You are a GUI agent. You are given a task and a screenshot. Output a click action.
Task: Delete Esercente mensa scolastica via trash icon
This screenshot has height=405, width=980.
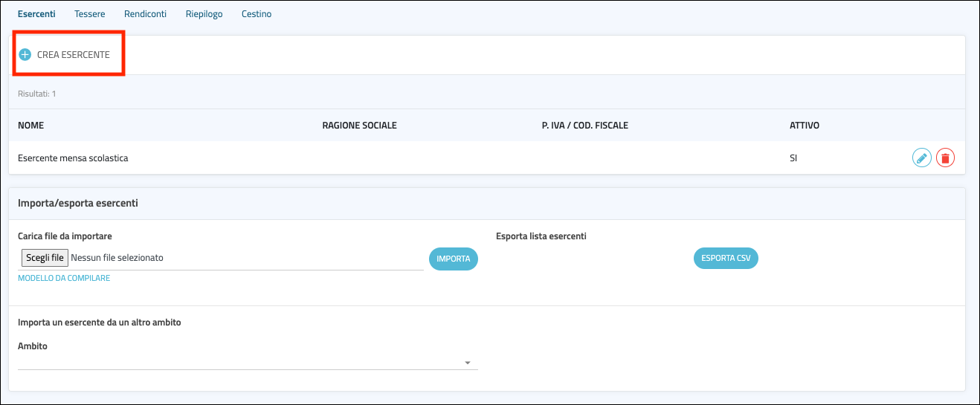945,158
